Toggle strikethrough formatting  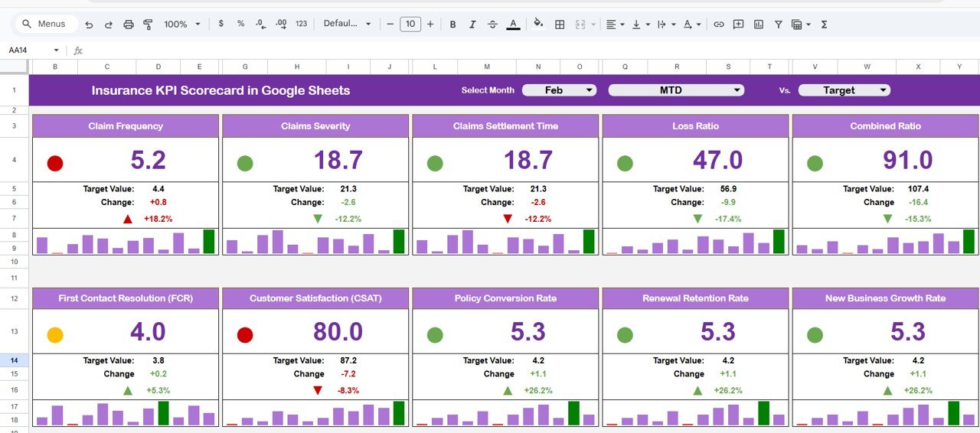pos(492,24)
